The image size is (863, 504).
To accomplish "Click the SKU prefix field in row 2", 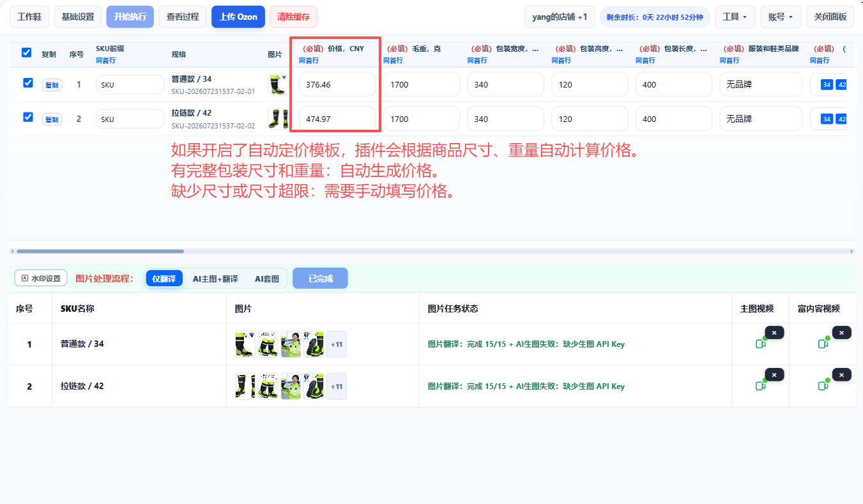I will click(x=130, y=119).
